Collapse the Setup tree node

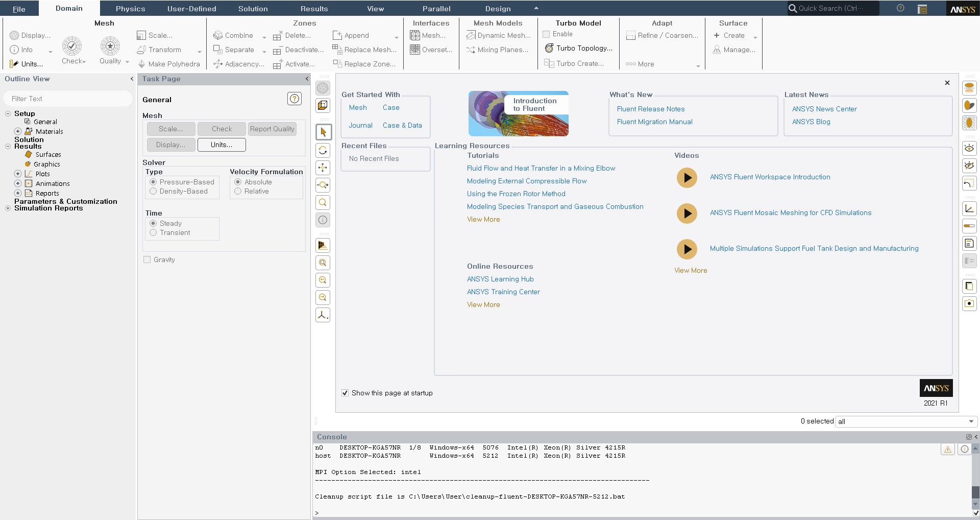[x=8, y=113]
